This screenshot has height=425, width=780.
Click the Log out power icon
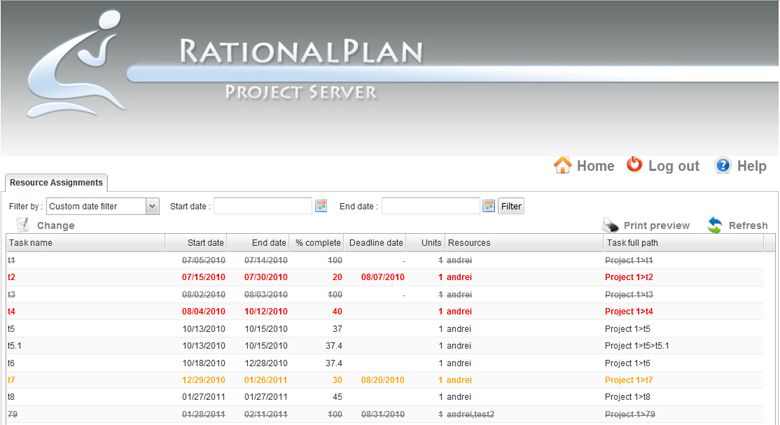tap(634, 165)
